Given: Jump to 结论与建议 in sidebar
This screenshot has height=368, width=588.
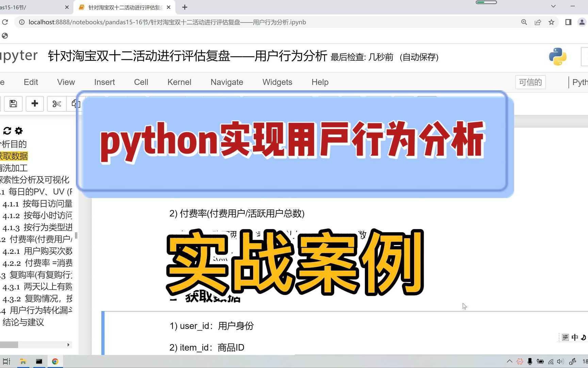Looking at the screenshot, I should pyautogui.click(x=23, y=322).
